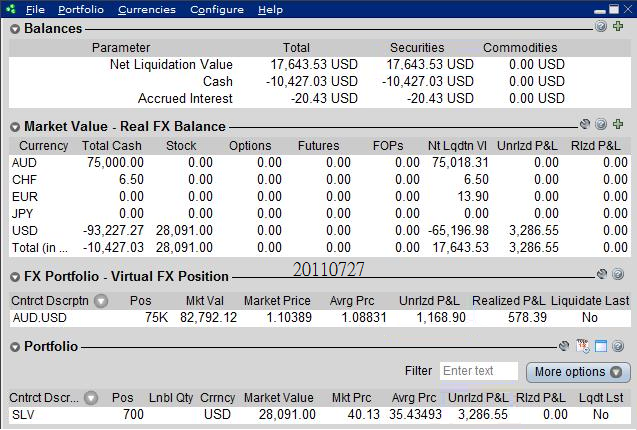
Task: Open the wrench configure icon for FX Portfolio
Action: click(602, 274)
